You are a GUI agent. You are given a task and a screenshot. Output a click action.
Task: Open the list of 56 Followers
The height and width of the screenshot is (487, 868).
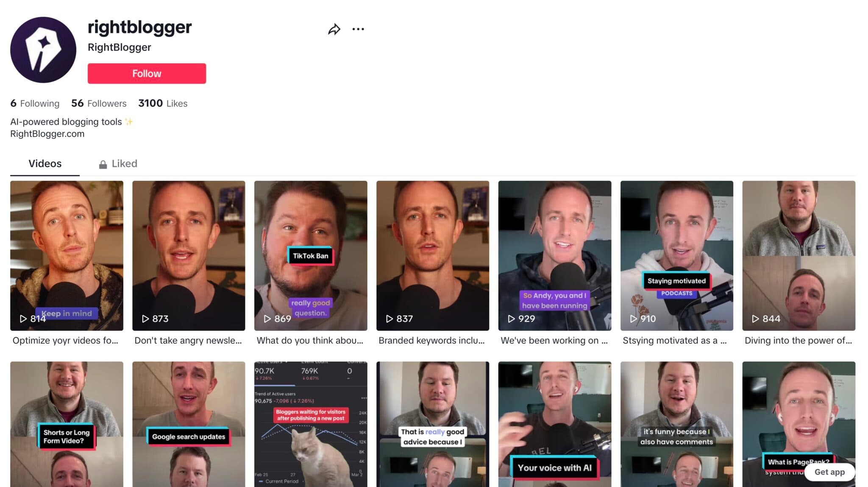[98, 103]
